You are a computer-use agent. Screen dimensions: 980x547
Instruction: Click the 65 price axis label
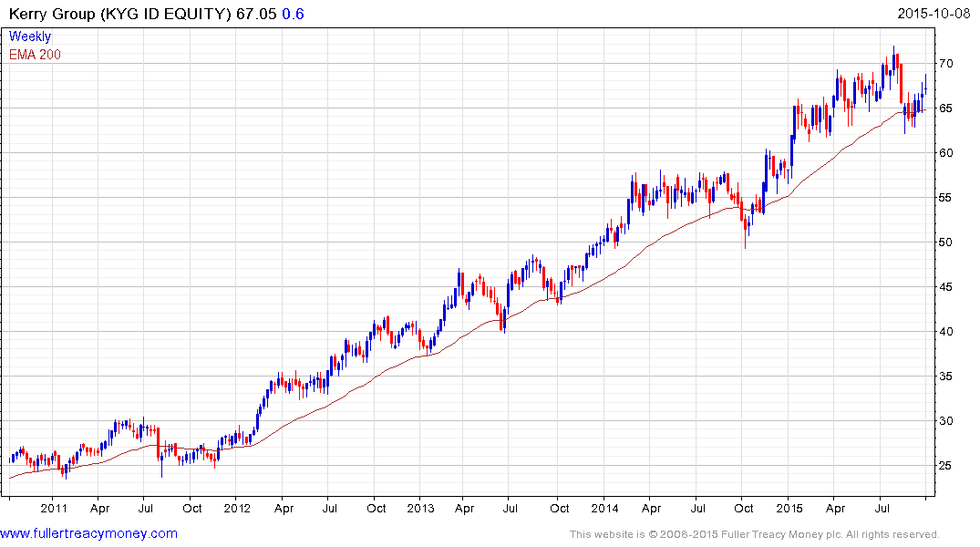(945, 108)
